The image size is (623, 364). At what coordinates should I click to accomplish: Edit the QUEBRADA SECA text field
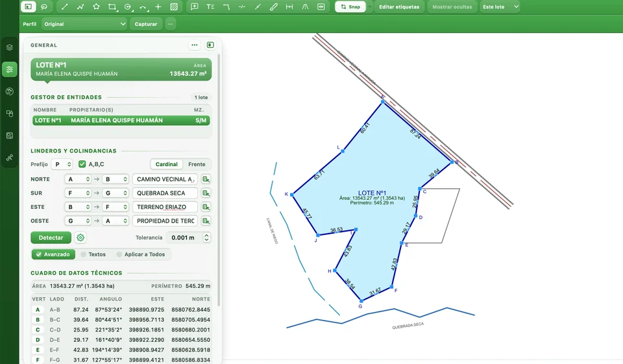click(165, 193)
